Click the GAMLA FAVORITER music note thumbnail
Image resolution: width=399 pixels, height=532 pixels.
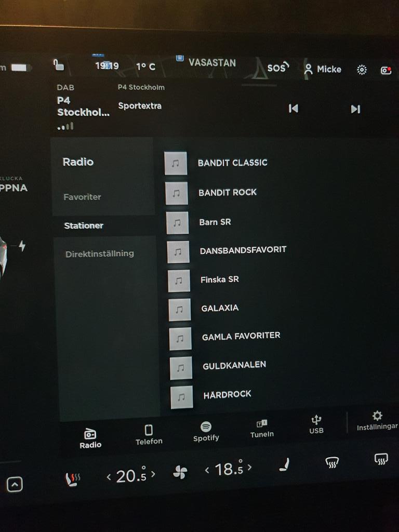tap(180, 339)
